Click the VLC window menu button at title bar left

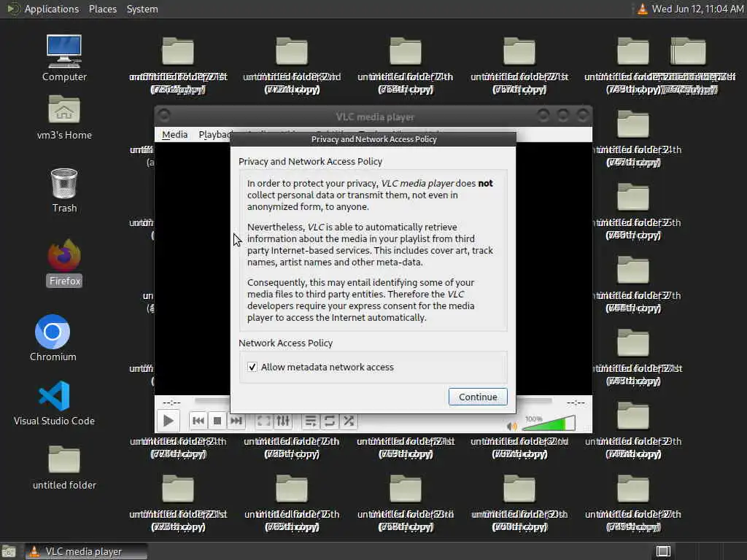tap(164, 115)
